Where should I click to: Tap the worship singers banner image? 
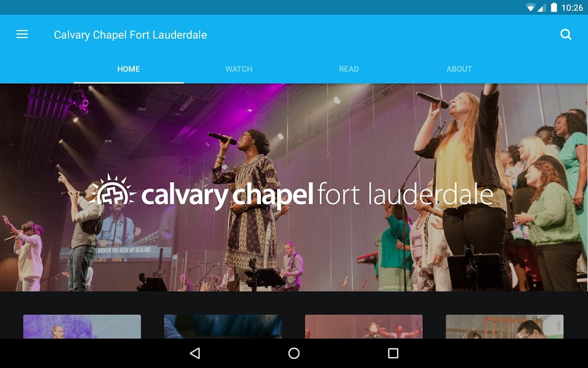pyautogui.click(x=294, y=187)
